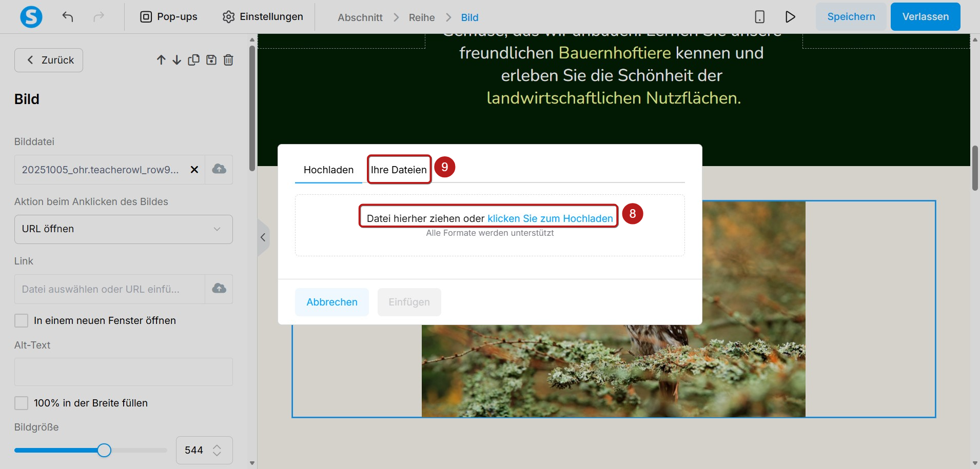Screen dimensions: 980x469
Task: Duplicate the Bild element
Action: click(x=194, y=60)
